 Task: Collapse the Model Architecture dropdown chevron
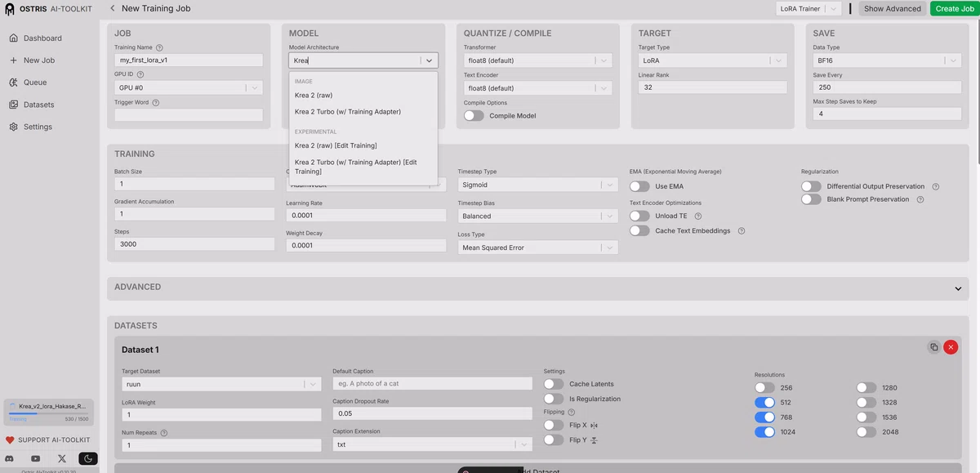coord(429,60)
